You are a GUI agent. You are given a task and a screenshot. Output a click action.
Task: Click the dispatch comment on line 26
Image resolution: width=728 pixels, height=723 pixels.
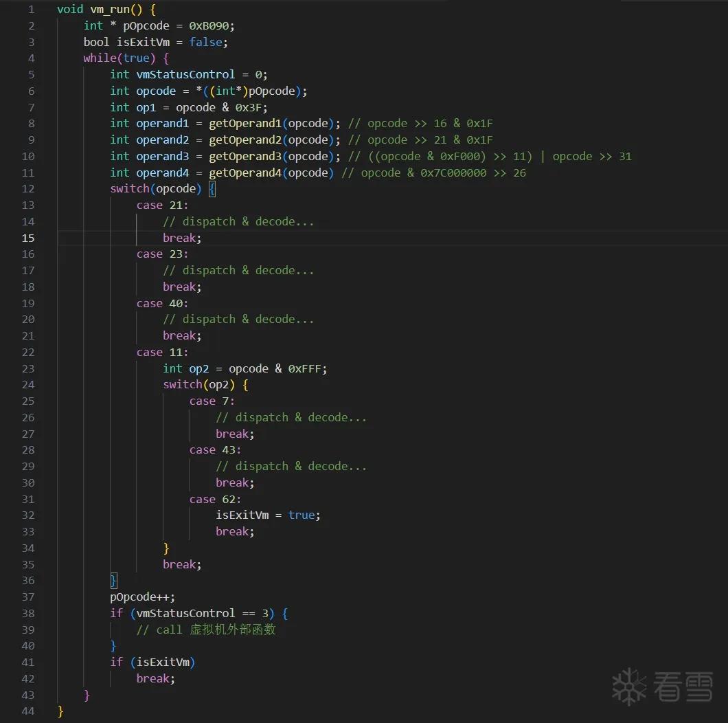292,418
